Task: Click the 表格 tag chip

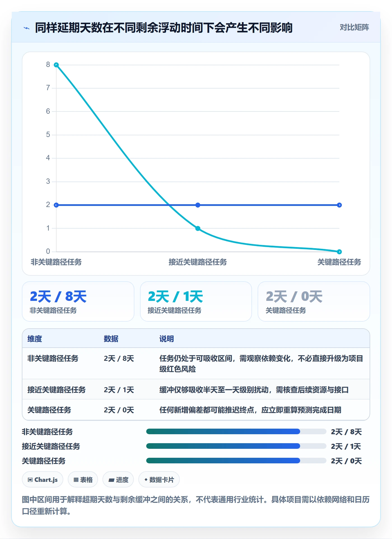Action: point(83,480)
